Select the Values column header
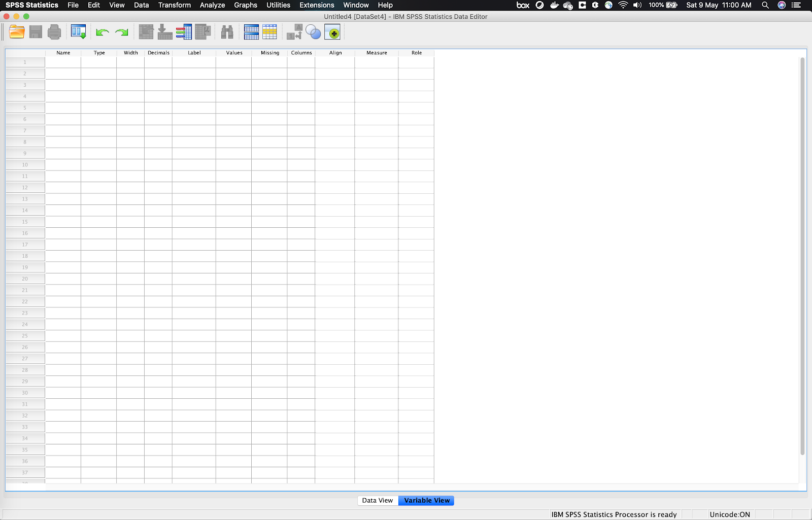Viewport: 812px width, 520px height. click(x=234, y=53)
